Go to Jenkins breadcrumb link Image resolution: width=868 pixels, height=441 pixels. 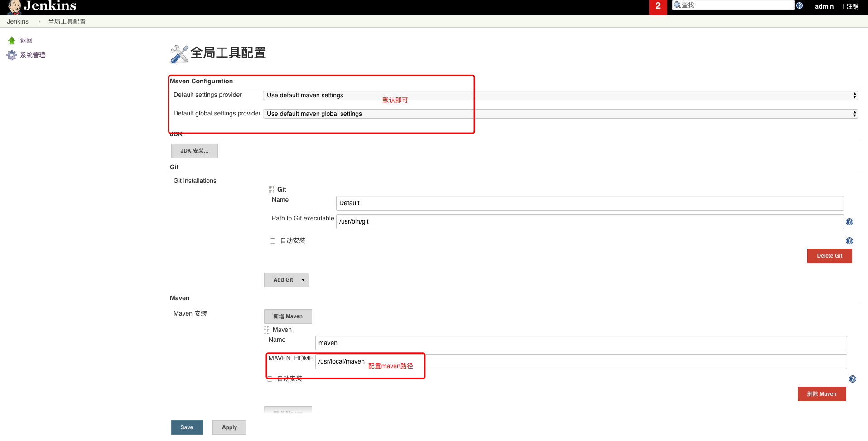[18, 21]
